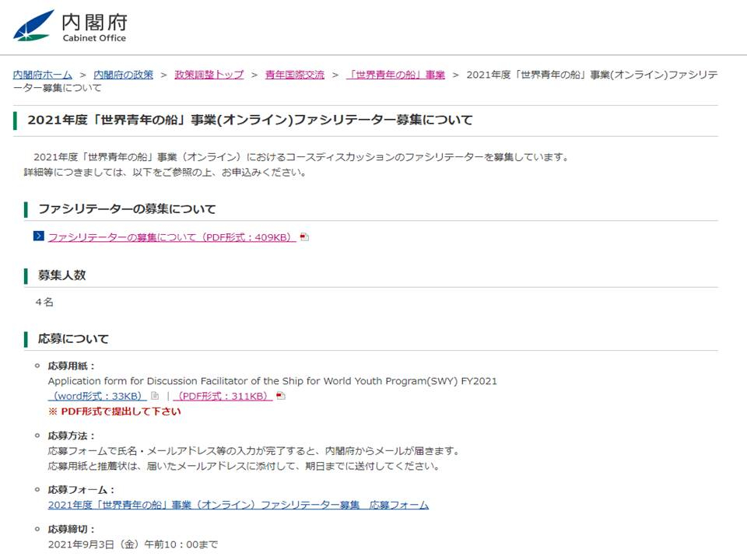Go to 内閣府の政策 breadcrumb link

tap(124, 75)
